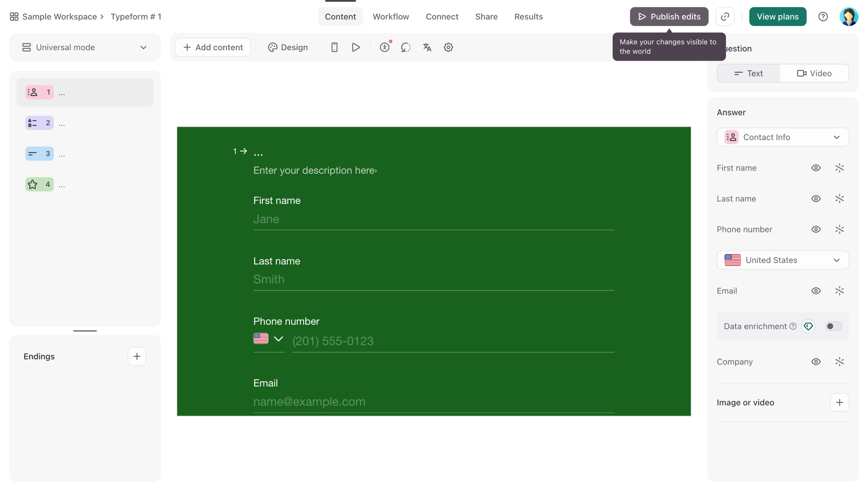Mark First name field as required
868x491 pixels.
[839, 168]
